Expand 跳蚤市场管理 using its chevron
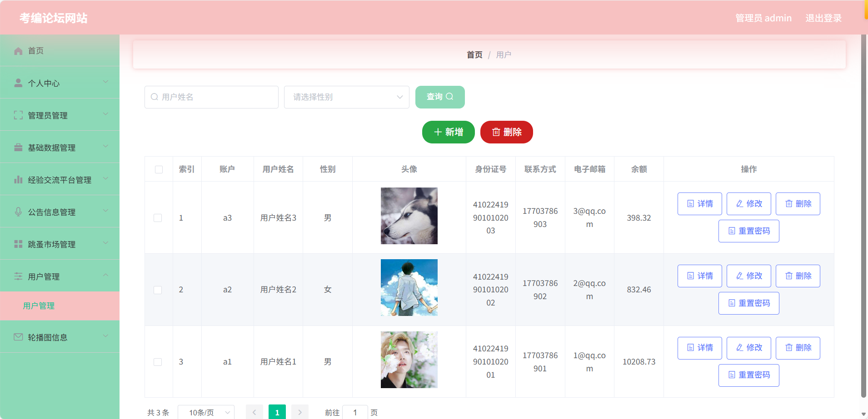This screenshot has height=419, width=868. coord(105,243)
